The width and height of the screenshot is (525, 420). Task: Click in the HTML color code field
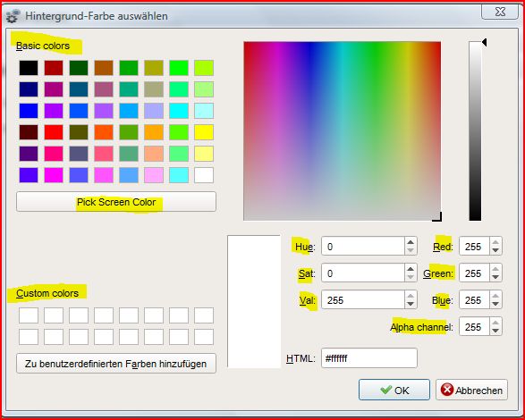click(x=369, y=358)
